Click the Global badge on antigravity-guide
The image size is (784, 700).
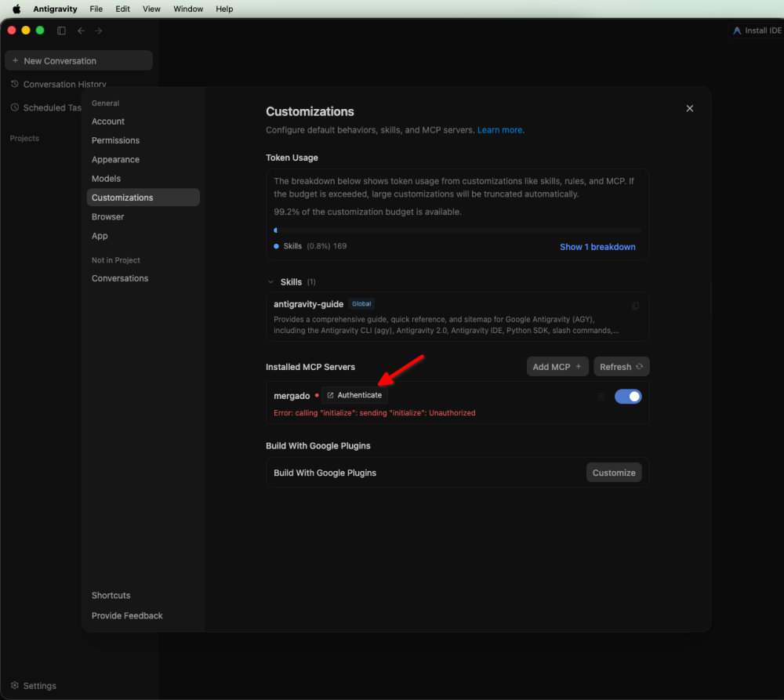[361, 304]
